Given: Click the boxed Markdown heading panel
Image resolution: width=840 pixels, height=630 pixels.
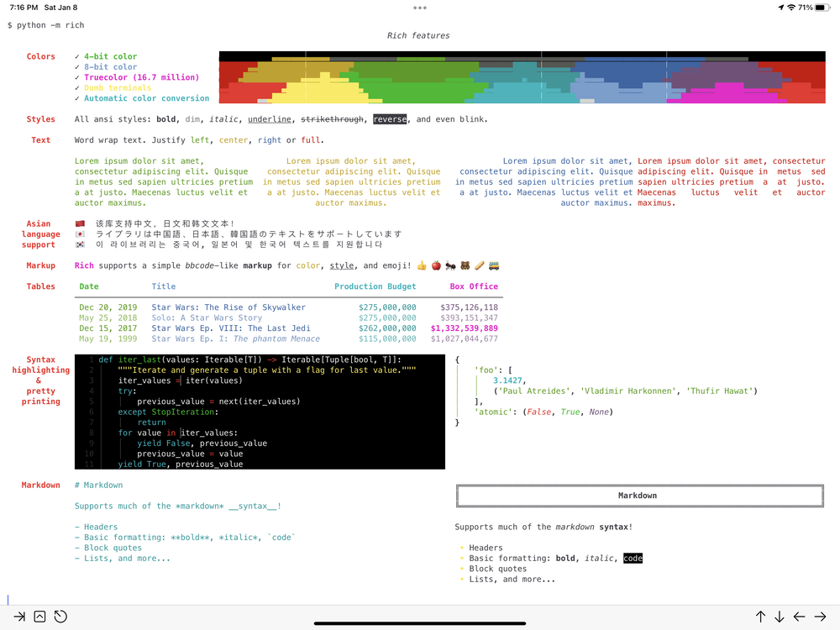Looking at the screenshot, I should 639,496.
